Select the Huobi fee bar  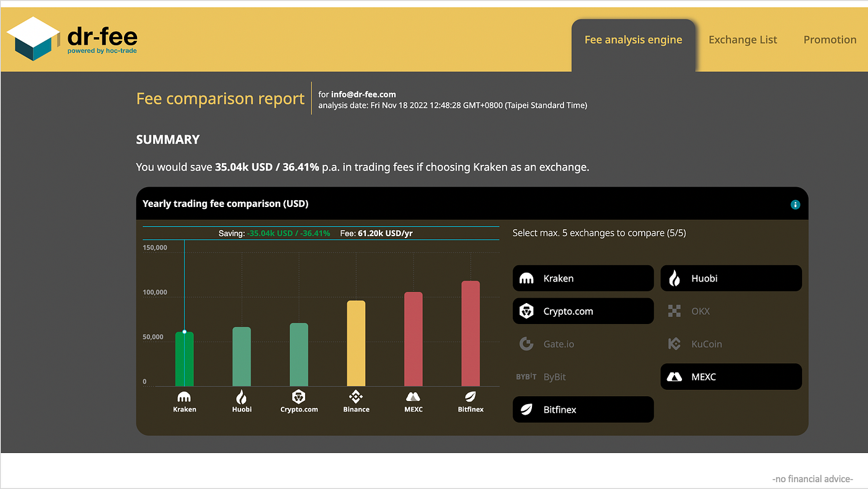242,357
